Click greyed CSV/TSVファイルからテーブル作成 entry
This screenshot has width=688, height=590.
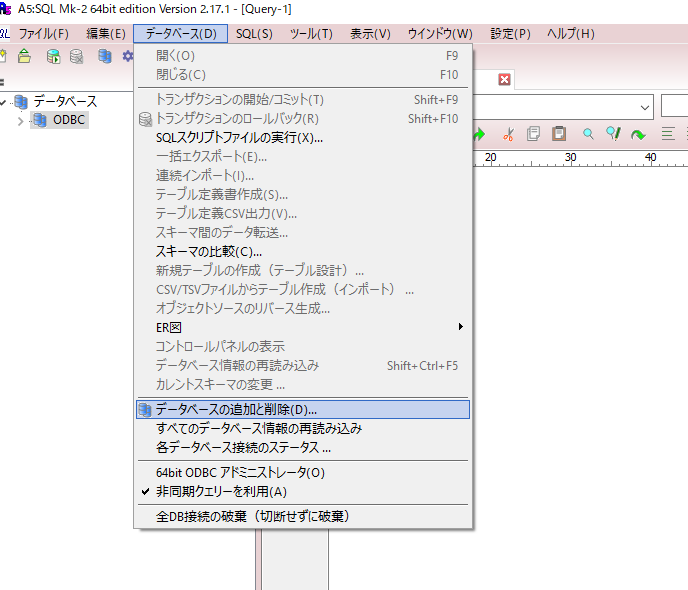coord(303,289)
